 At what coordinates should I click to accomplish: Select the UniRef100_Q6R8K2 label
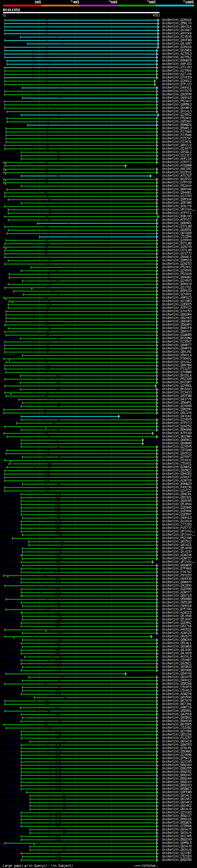177,440
